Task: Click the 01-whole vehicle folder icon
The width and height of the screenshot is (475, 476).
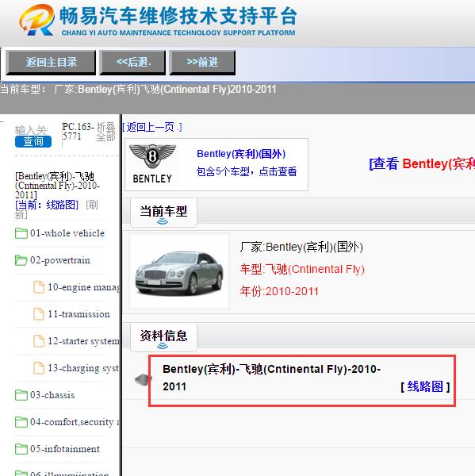Action: pos(21,233)
